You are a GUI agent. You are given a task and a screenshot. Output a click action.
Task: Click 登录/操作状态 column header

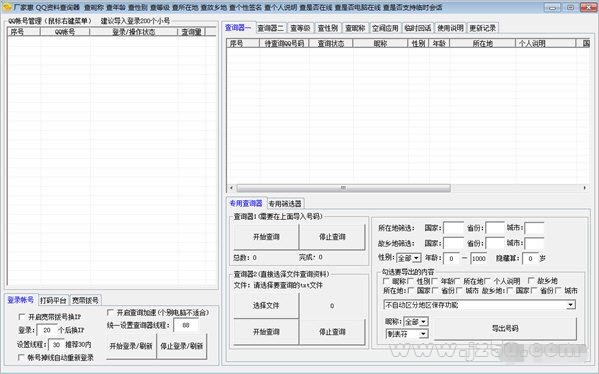tap(133, 32)
